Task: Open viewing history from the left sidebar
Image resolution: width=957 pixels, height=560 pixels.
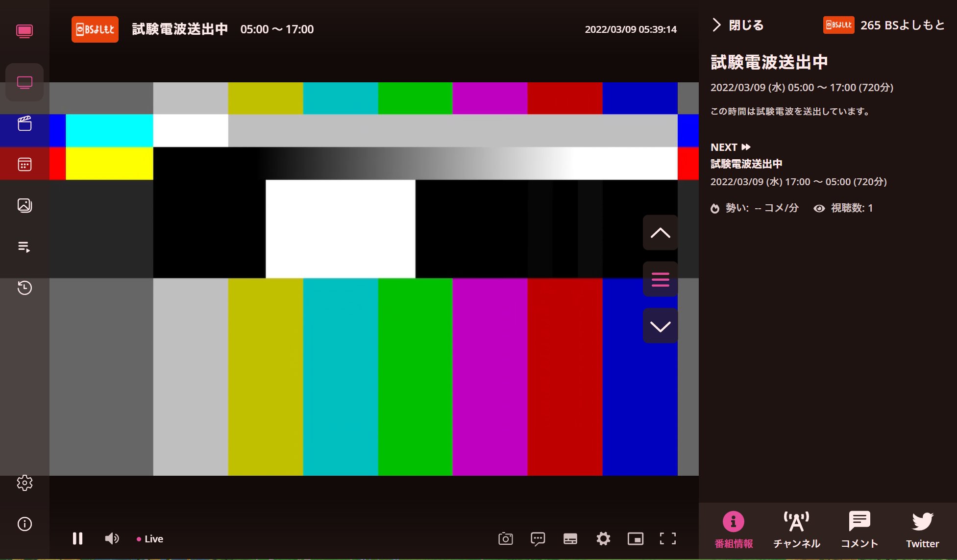Action: pyautogui.click(x=25, y=289)
